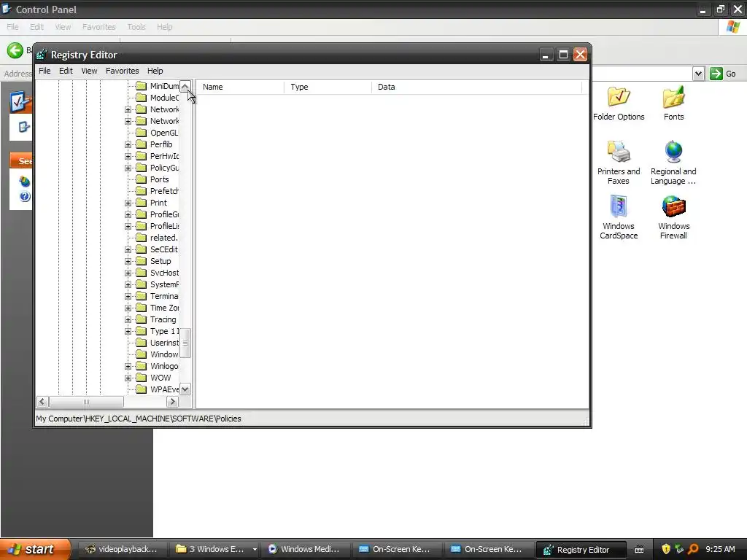Select the ModuleCompatibility tree entry
This screenshot has height=560, width=747.
point(164,98)
